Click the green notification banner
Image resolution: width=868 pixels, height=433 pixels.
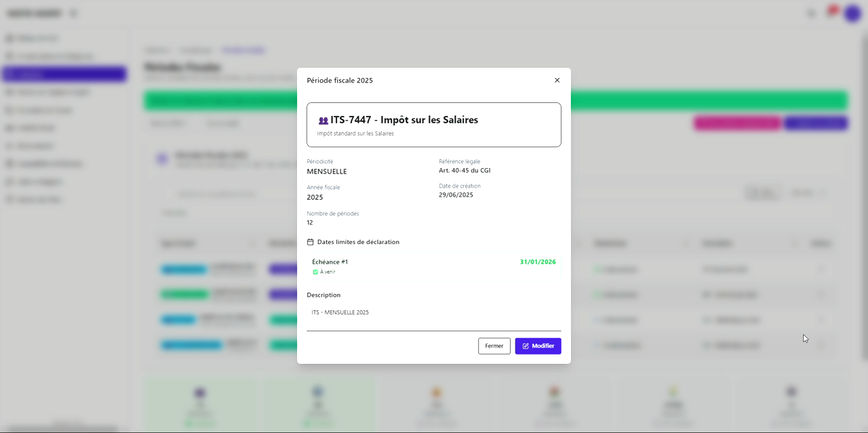coord(705,100)
